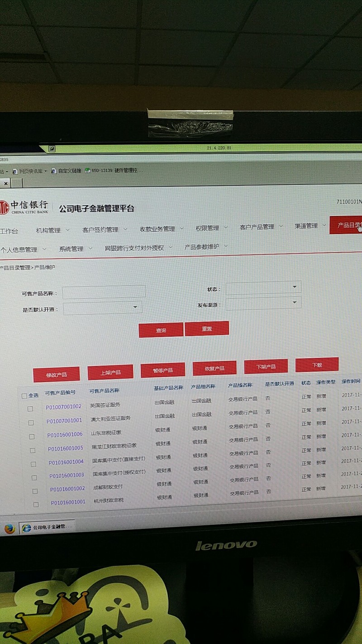Check the row for P01007001001

[31, 423]
